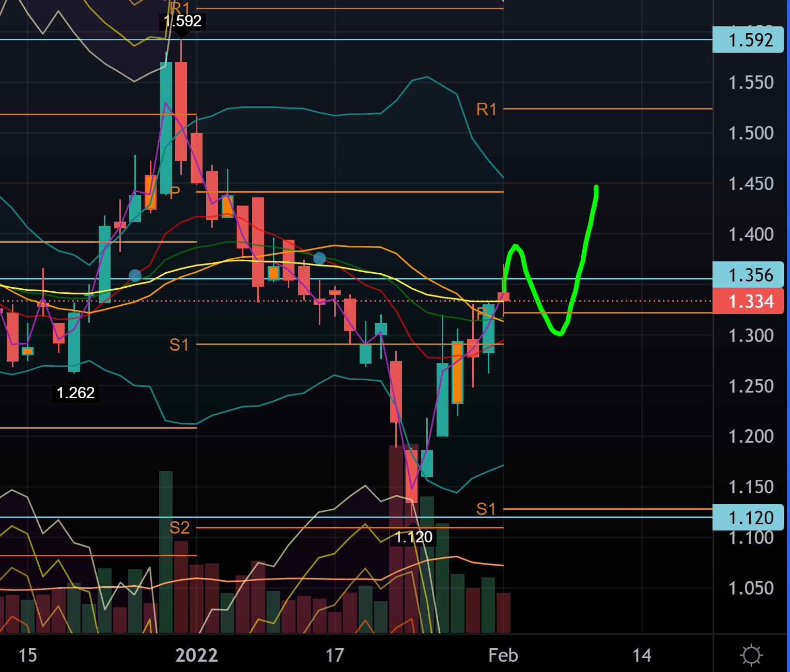Click the 17 date label on time axis

335,655
